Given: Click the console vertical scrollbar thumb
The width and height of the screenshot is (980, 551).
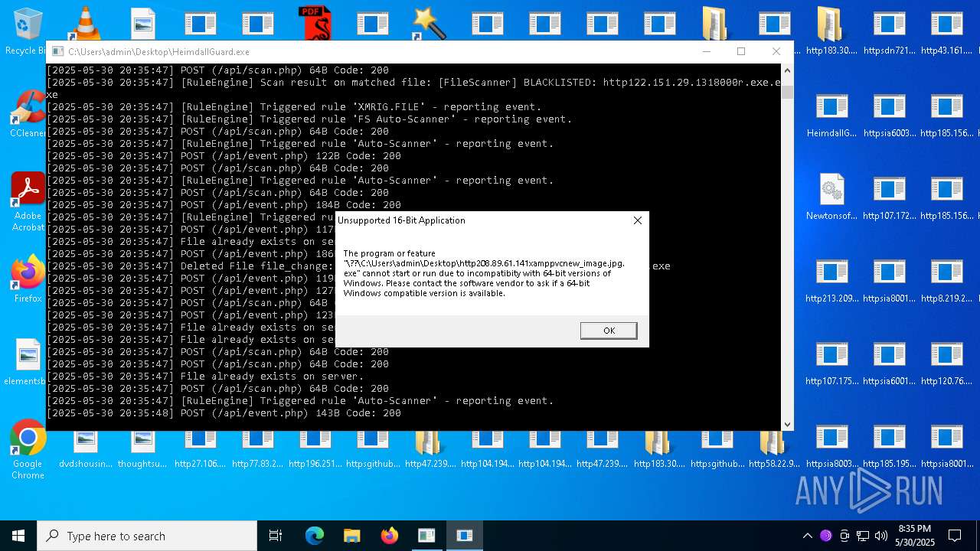Looking at the screenshot, I should pyautogui.click(x=787, y=92).
